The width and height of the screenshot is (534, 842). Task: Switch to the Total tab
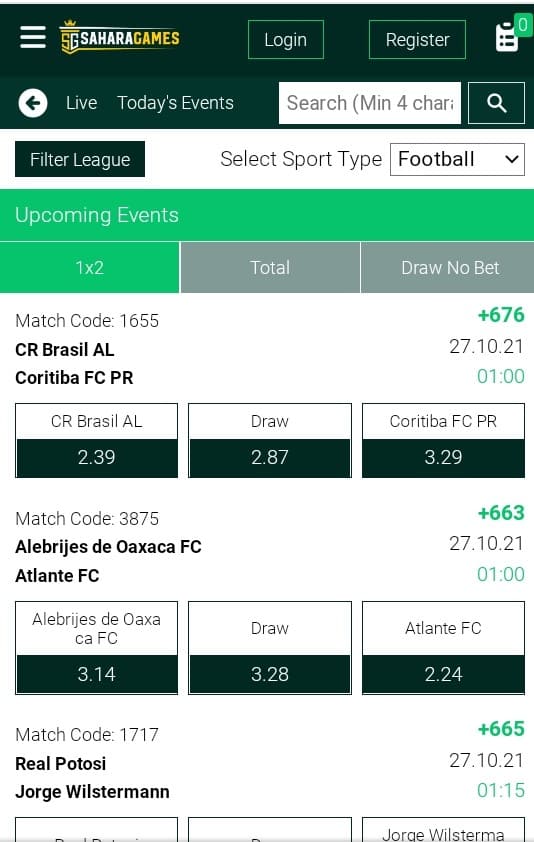tap(270, 267)
